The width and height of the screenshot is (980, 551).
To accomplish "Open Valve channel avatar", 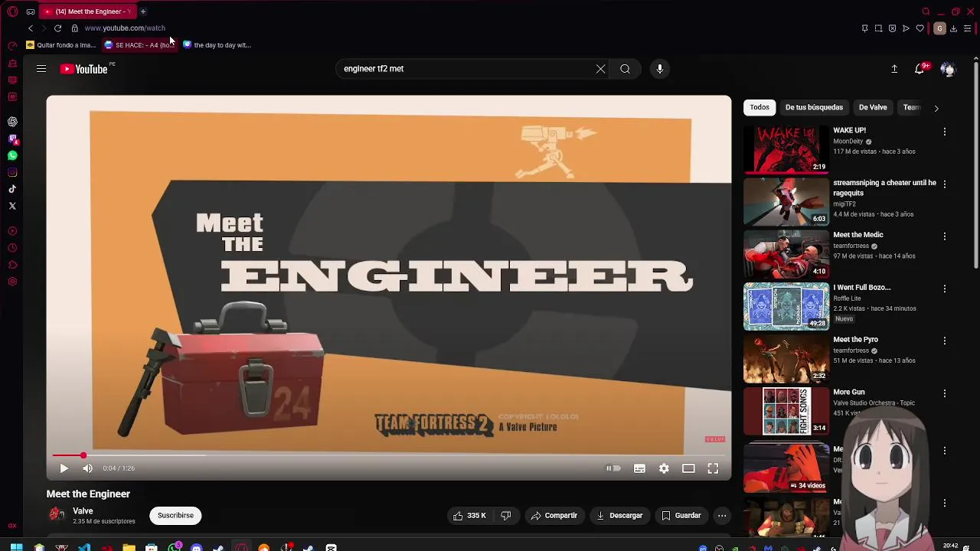I will tap(56, 515).
